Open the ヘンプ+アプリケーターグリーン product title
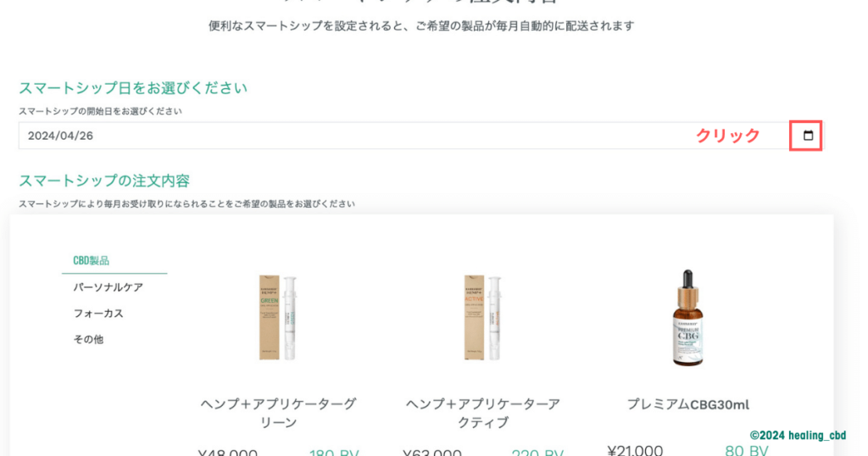 tap(277, 413)
